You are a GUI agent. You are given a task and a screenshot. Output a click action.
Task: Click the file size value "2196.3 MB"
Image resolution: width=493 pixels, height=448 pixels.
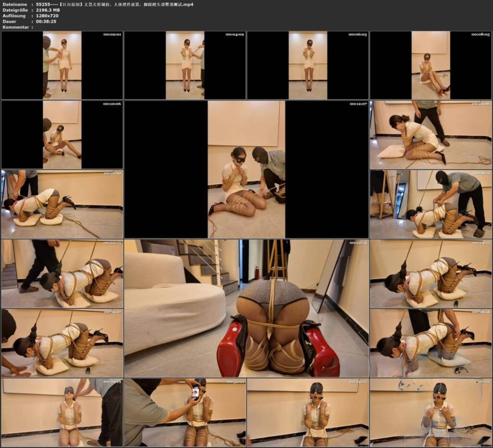[x=48, y=10]
